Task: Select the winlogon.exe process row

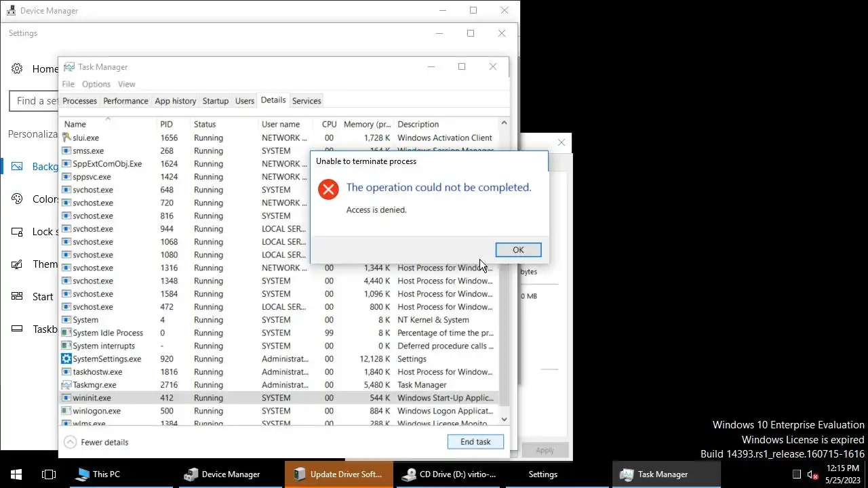Action: click(x=279, y=411)
